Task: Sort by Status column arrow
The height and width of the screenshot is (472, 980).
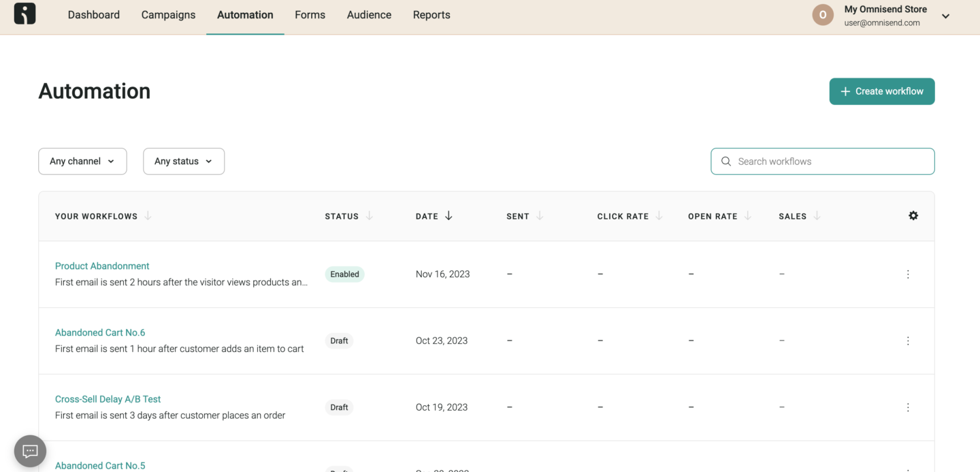Action: point(370,216)
